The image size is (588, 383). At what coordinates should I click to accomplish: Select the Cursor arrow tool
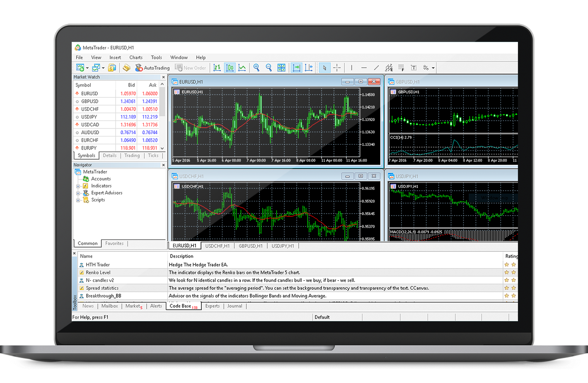[325, 68]
